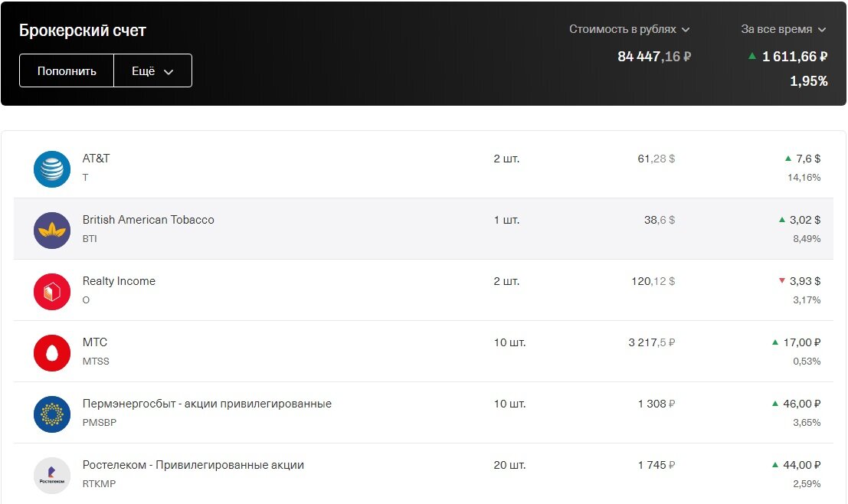Click the portfolio total 84 447,16 ₽
This screenshot has height=504, width=848.
pos(654,56)
